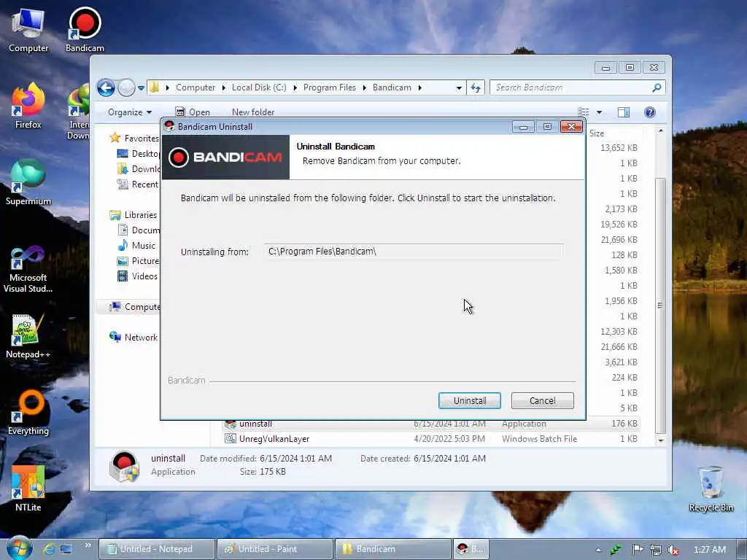The image size is (747, 560).
Task: Select Downloads under Favorites
Action: coord(138,168)
